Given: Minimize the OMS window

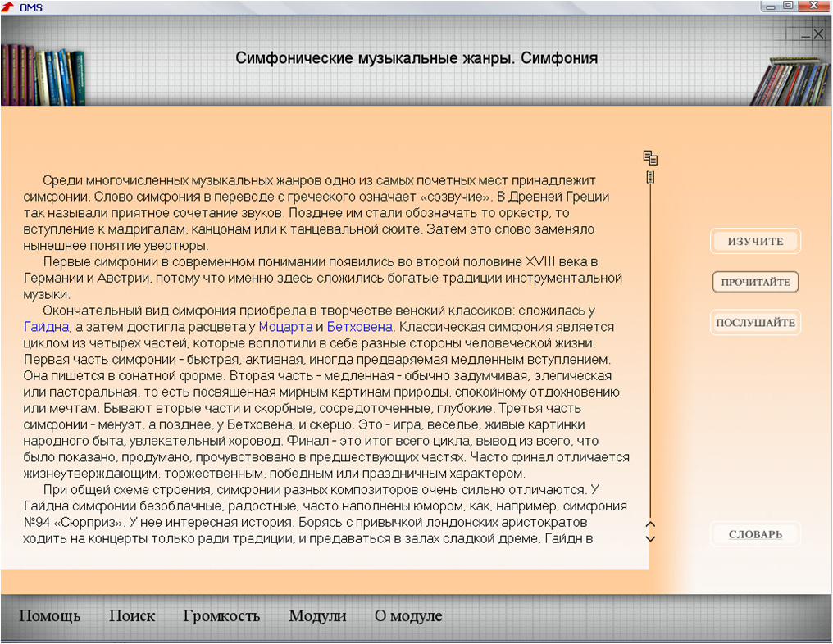Looking at the screenshot, I should (x=772, y=6).
